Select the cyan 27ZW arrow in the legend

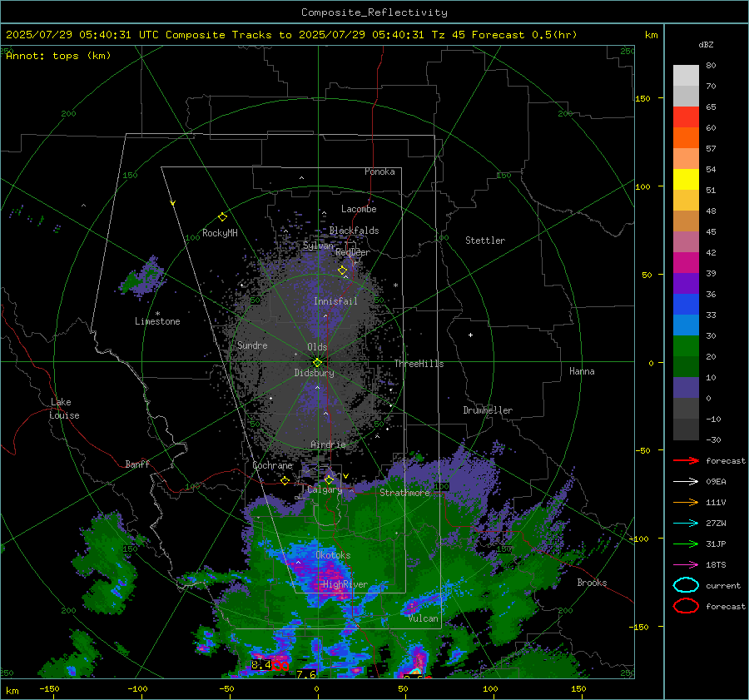pyautogui.click(x=686, y=524)
